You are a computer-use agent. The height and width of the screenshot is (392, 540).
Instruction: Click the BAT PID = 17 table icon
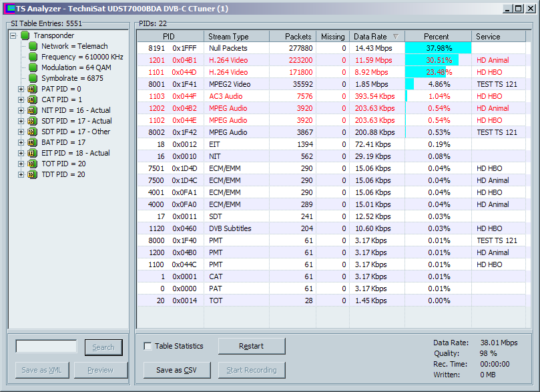click(32, 142)
